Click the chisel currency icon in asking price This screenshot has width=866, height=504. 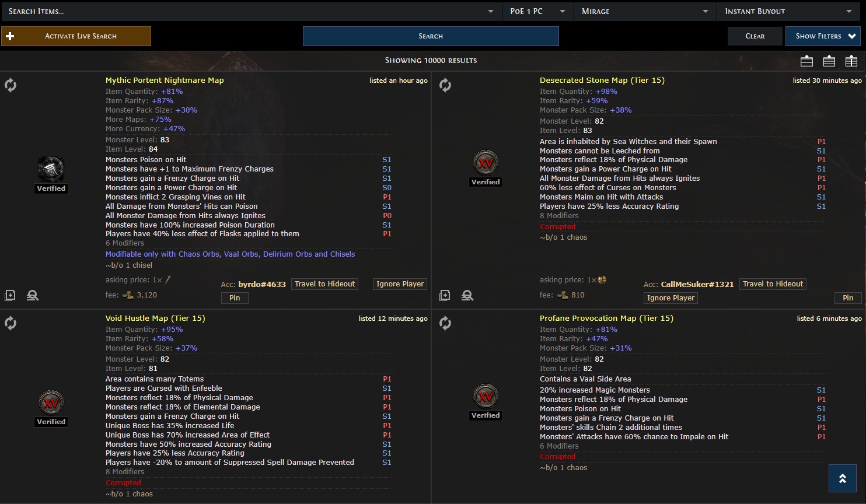tap(168, 280)
